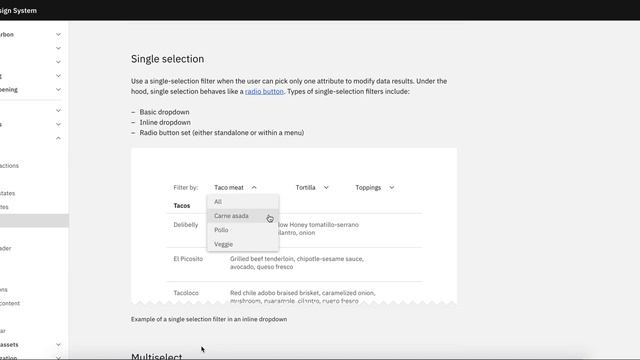
Task: Click the 'Filter by:' label
Action: tap(186, 187)
